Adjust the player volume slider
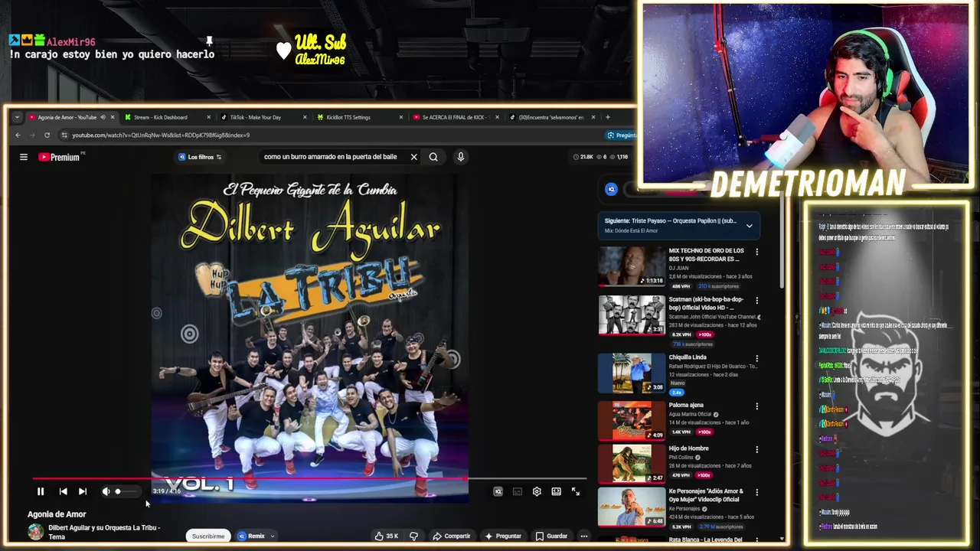This screenshot has width=980, height=551. (126, 491)
